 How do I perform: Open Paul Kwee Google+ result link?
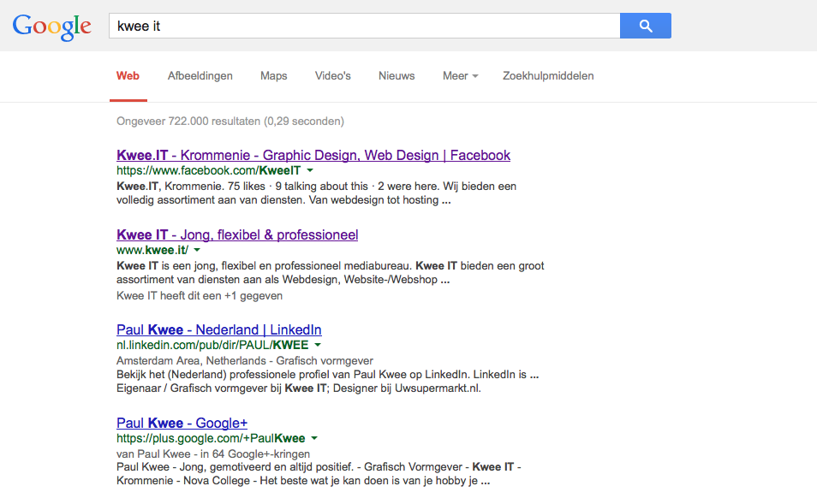coord(182,423)
